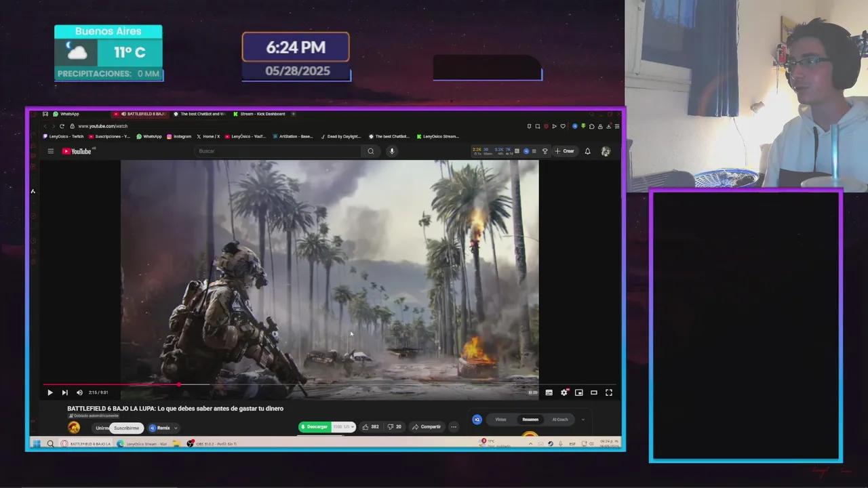
Task: Focus the YouTube Buscar search field
Action: pyautogui.click(x=278, y=151)
